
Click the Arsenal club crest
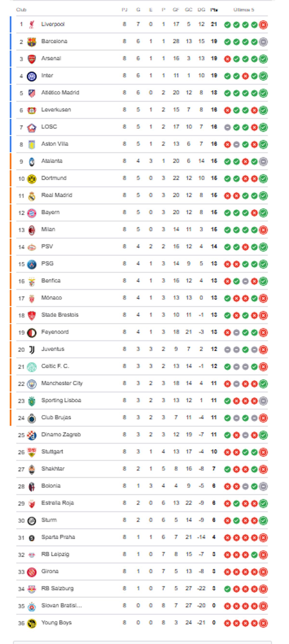click(32, 59)
